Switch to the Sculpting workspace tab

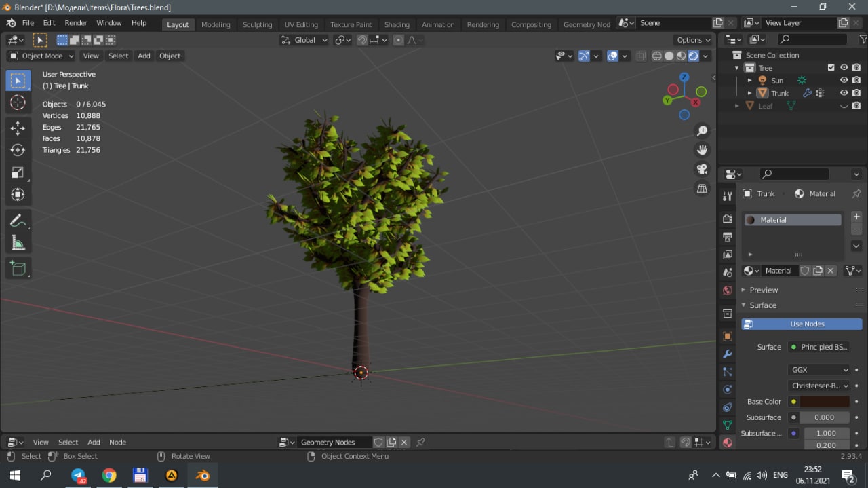click(x=257, y=24)
